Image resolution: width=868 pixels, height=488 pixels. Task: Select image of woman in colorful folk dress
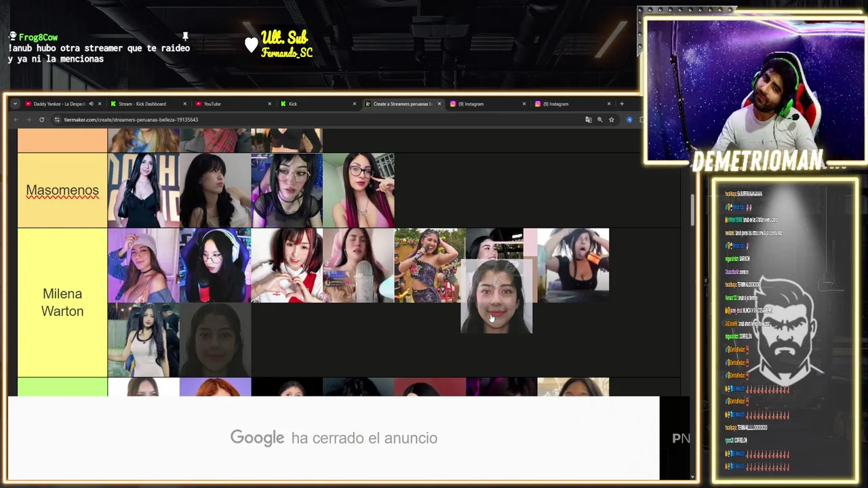(429, 265)
